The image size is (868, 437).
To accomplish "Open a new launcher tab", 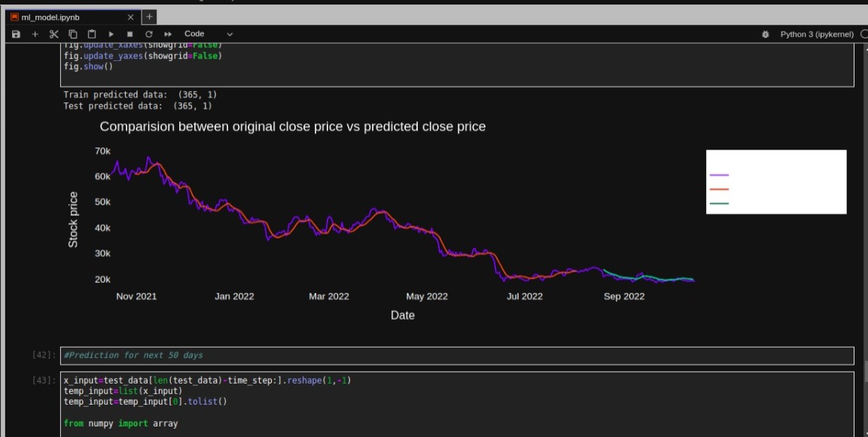I will 149,17.
